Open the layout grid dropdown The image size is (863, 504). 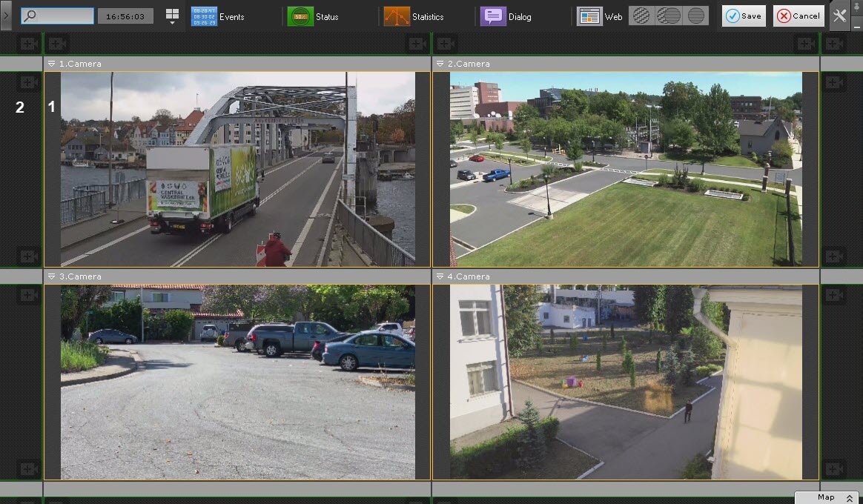tap(172, 17)
